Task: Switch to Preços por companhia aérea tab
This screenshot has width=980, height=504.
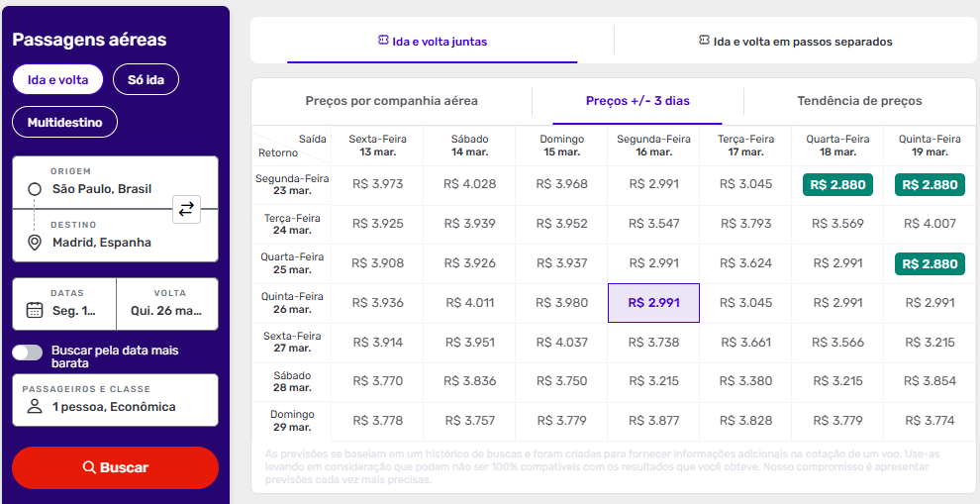Action: click(x=391, y=101)
